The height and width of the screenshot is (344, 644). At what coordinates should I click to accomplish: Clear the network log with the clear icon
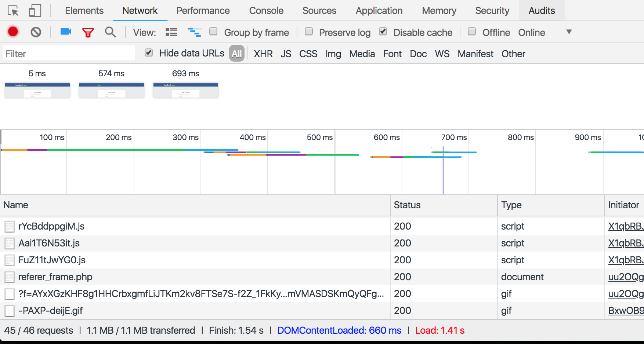36,32
